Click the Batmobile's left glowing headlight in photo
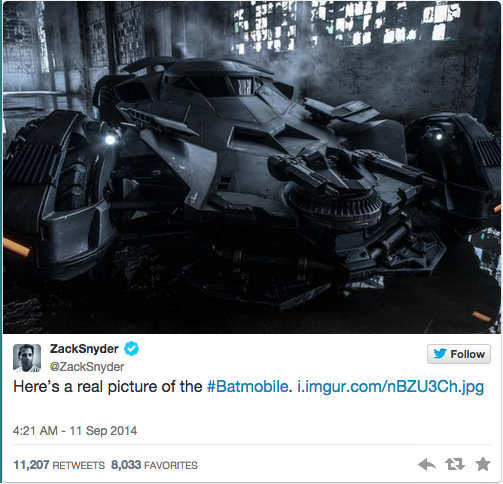 110,139
